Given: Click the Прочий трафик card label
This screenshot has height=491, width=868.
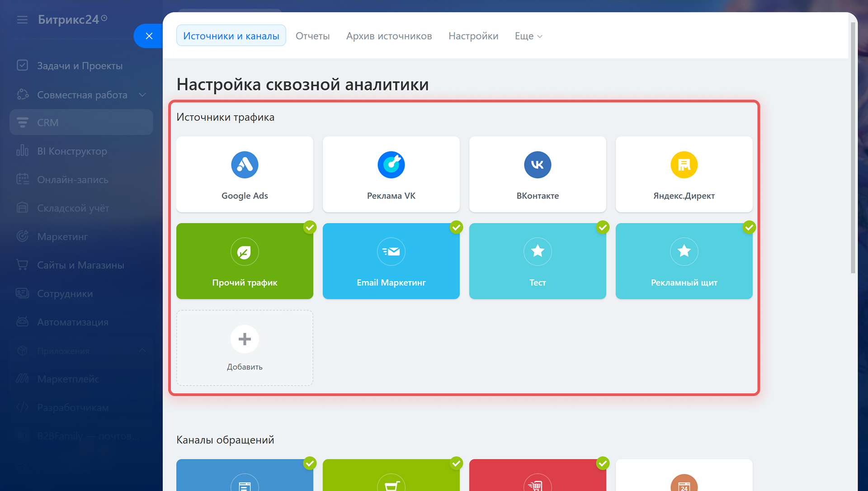Looking at the screenshot, I should click(x=245, y=283).
